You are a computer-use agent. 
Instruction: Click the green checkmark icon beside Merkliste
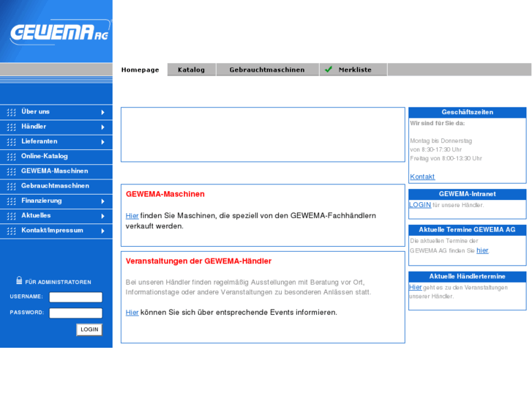tap(329, 70)
